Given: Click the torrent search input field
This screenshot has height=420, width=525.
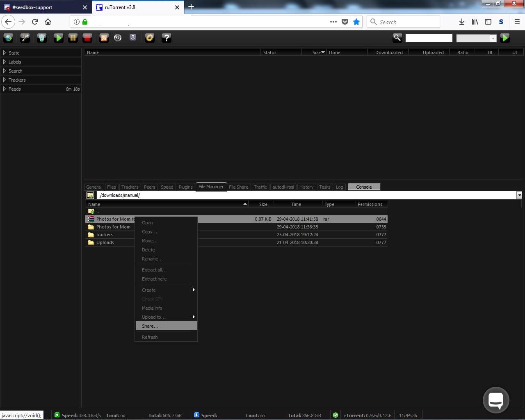Looking at the screenshot, I should [429, 38].
